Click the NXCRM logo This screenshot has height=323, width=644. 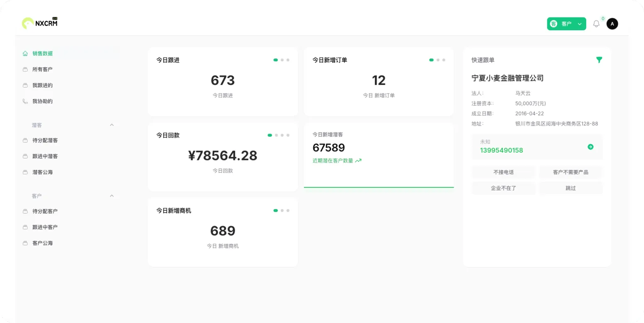[x=40, y=23]
